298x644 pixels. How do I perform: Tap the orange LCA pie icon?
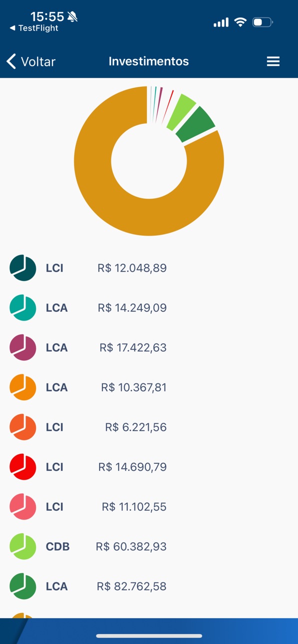(x=23, y=387)
